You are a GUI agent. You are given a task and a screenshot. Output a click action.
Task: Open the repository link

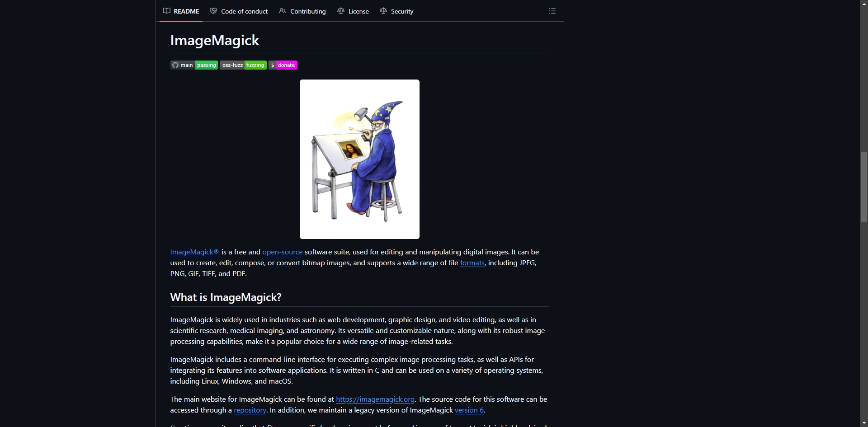click(250, 410)
